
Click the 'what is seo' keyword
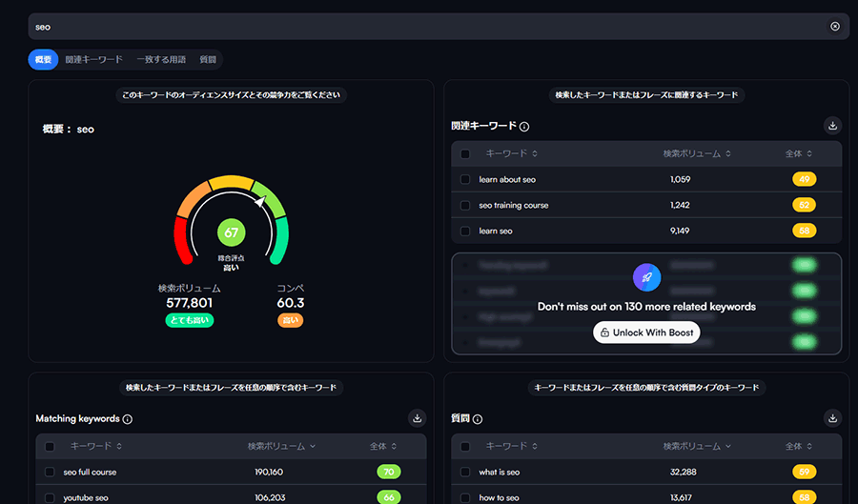(x=500, y=472)
